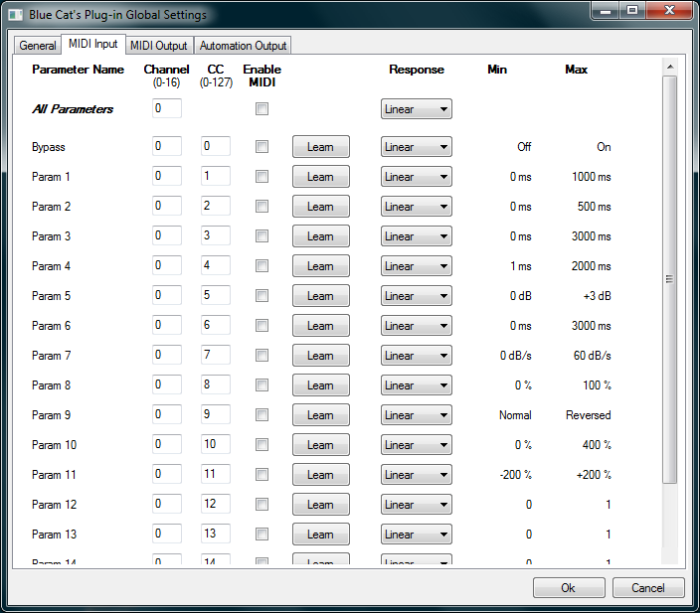700x613 pixels.
Task: Click the '60 dB/s' max value
Action: click(592, 356)
